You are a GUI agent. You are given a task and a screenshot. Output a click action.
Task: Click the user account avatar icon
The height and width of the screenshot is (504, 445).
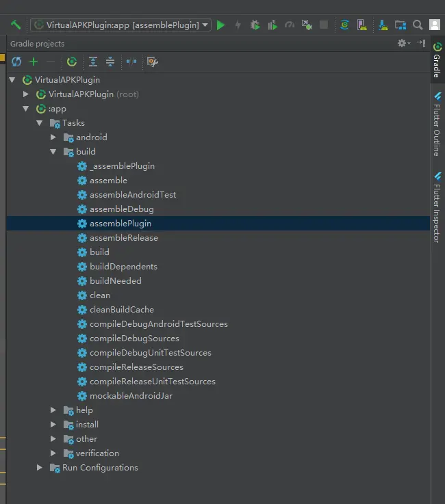point(434,25)
